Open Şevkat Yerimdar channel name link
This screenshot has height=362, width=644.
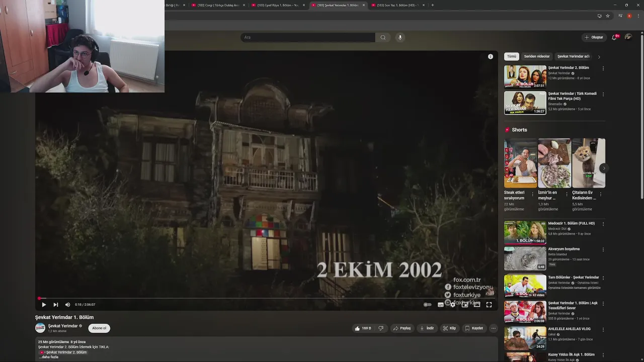pos(63,326)
